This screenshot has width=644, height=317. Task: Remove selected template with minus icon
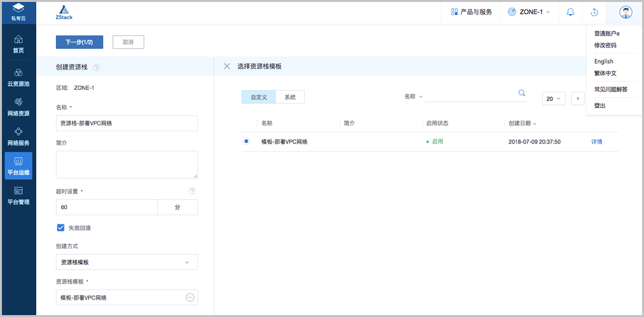[190, 297]
